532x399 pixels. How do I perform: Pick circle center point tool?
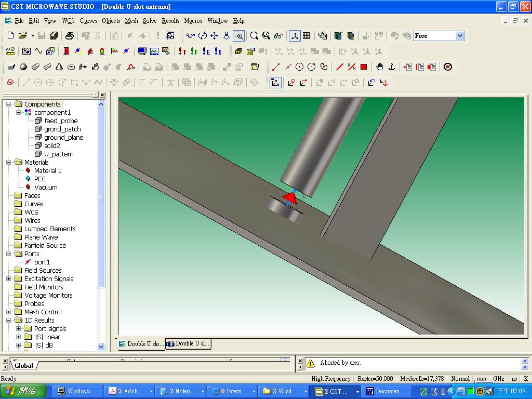click(x=299, y=67)
